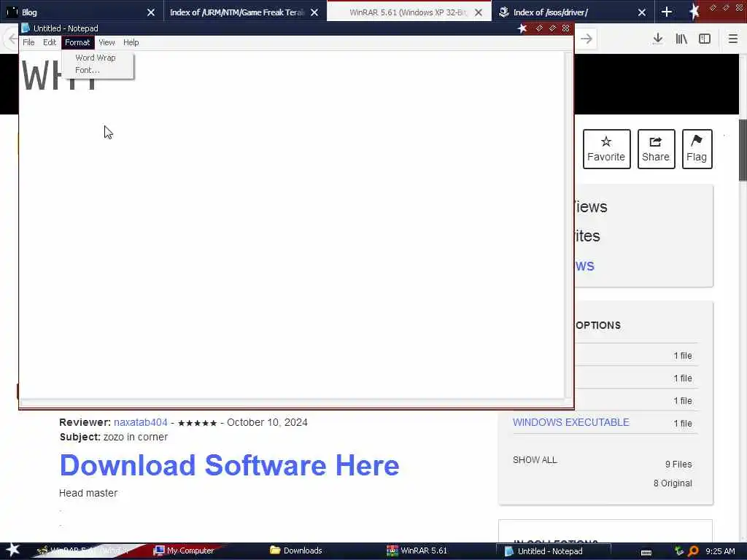Image resolution: width=747 pixels, height=560 pixels.
Task: Open Notepad File menu
Action: coord(28,42)
